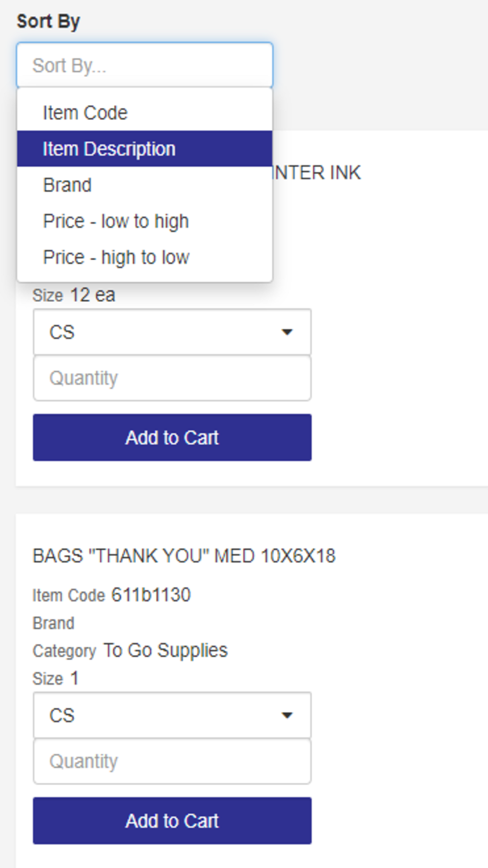Click item code 611b1130
Screen dimensions: 488x868
(151, 595)
